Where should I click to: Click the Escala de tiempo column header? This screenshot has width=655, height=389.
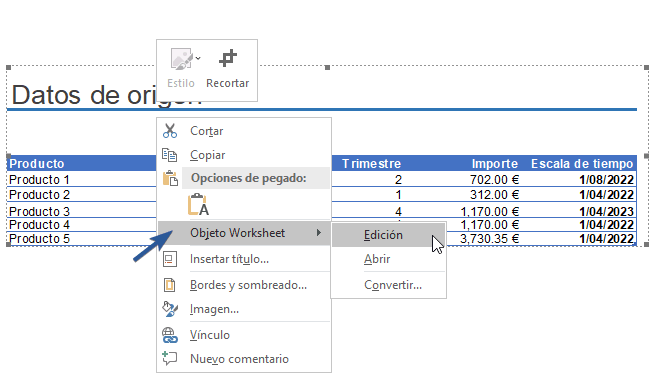582,163
